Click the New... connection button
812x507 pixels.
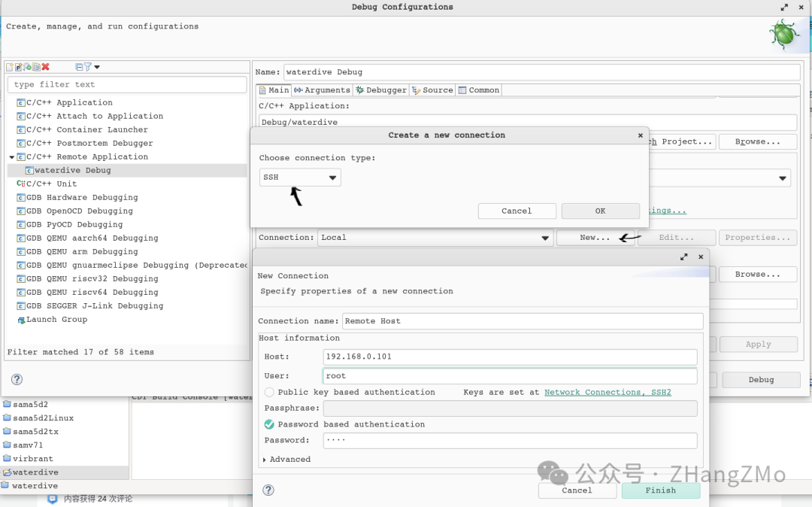click(595, 238)
